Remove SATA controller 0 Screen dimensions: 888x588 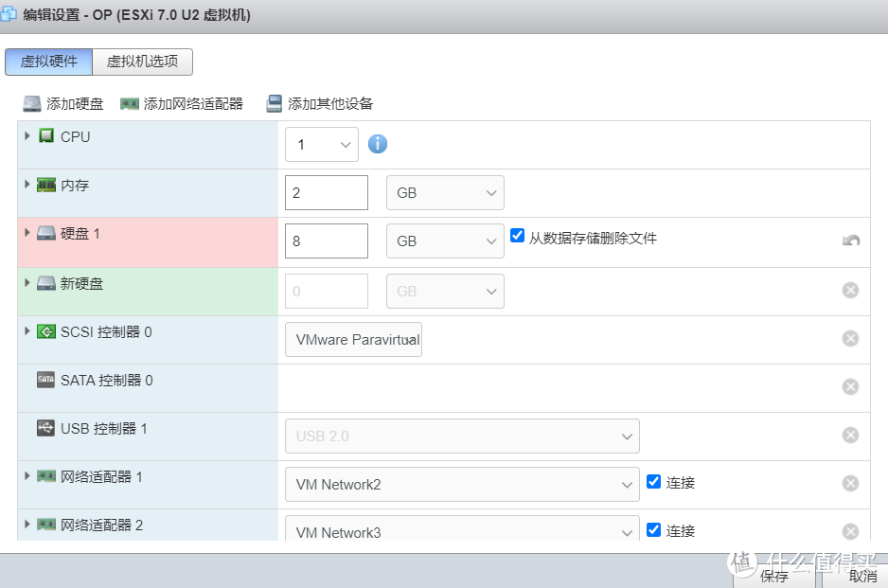(x=850, y=386)
